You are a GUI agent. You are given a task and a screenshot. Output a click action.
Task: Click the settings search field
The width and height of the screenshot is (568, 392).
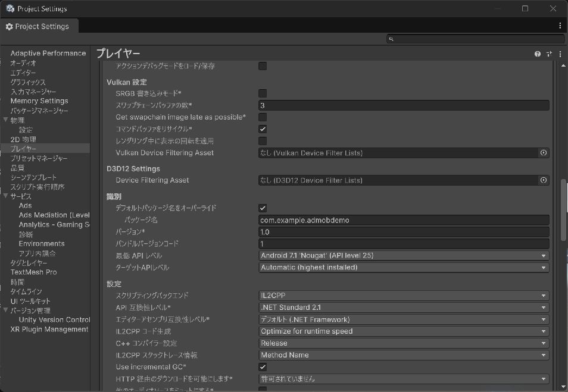click(x=476, y=39)
